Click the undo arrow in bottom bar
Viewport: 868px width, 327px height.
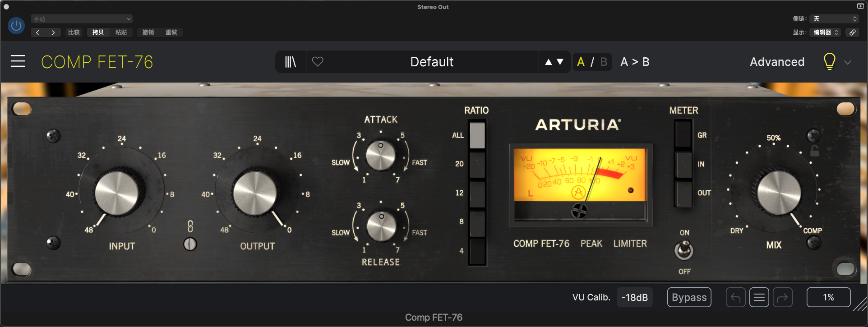click(735, 298)
